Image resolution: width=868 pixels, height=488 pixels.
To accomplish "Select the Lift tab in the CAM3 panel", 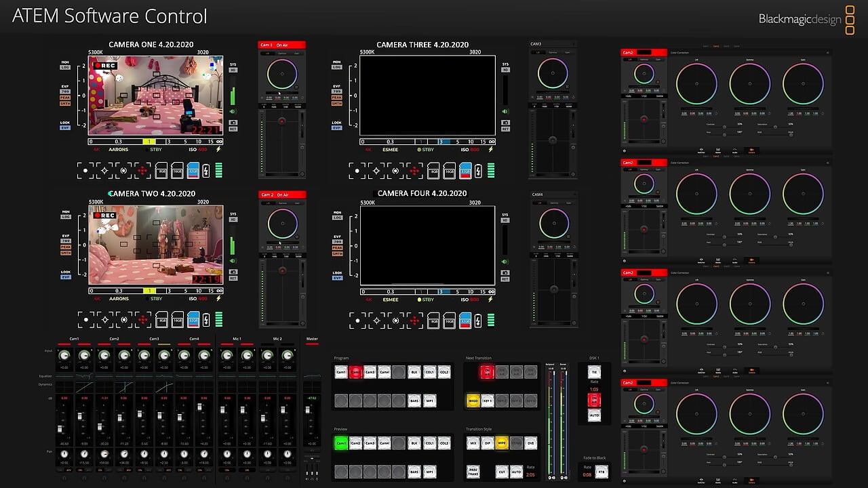I will click(x=538, y=52).
